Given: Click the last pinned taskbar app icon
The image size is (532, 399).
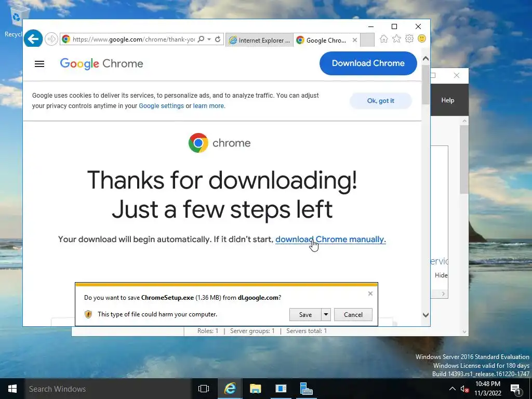Looking at the screenshot, I should pos(307,389).
